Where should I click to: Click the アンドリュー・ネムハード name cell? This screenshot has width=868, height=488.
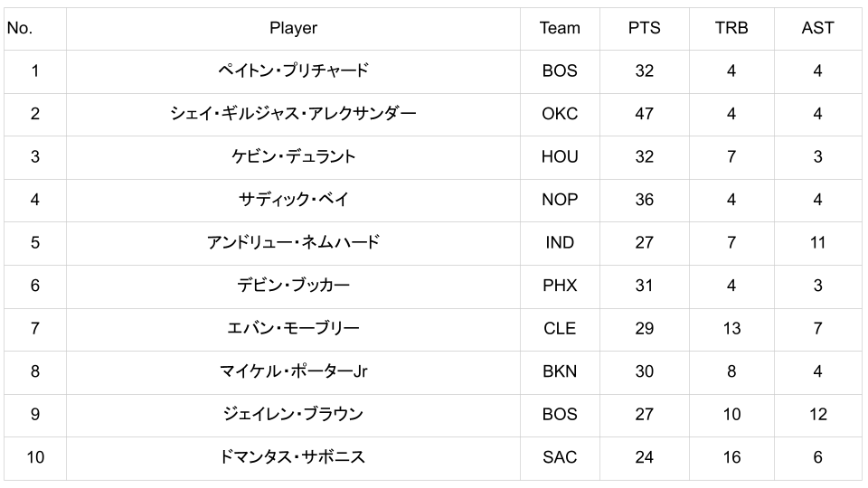click(x=293, y=242)
